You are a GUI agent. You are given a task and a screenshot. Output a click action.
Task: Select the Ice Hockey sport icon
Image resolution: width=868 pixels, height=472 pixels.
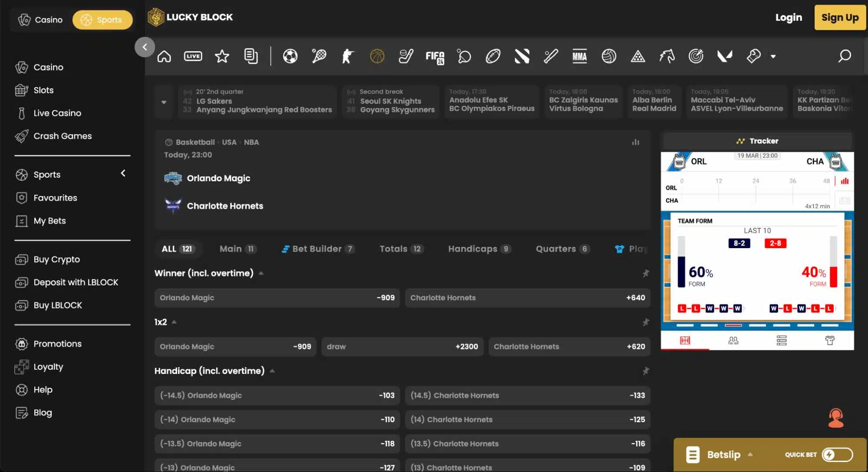click(x=406, y=56)
